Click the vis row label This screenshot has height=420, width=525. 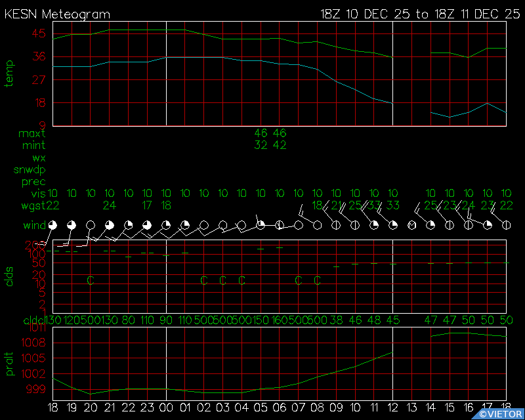(x=38, y=194)
